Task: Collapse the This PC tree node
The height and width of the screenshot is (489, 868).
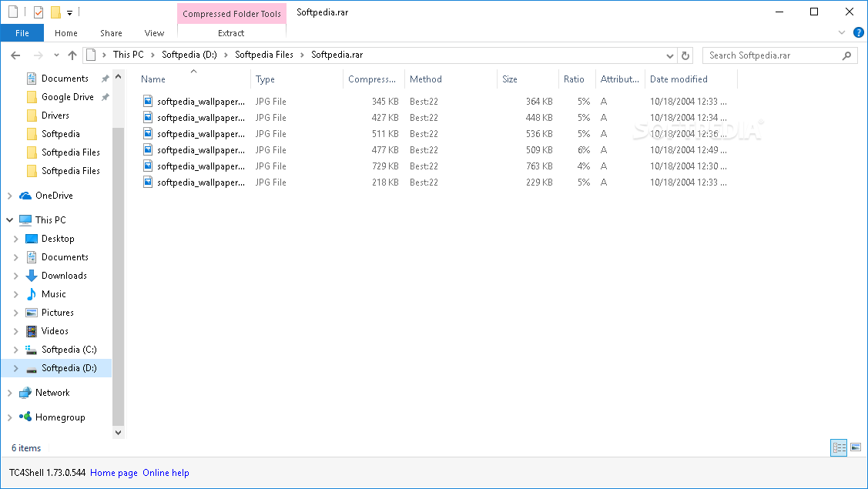Action: click(x=9, y=219)
